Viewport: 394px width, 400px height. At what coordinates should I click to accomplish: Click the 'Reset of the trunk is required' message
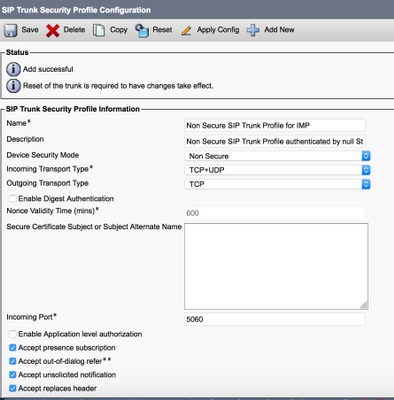[x=118, y=86]
